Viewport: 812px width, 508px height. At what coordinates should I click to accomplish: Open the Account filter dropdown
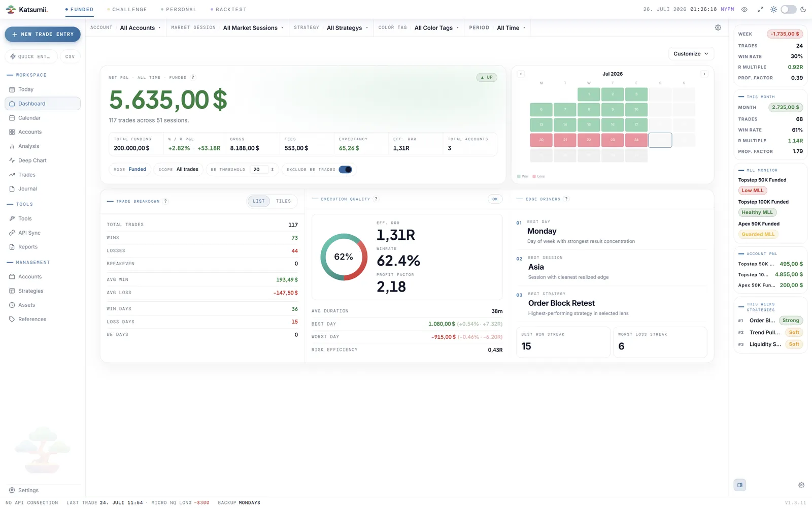coord(141,28)
